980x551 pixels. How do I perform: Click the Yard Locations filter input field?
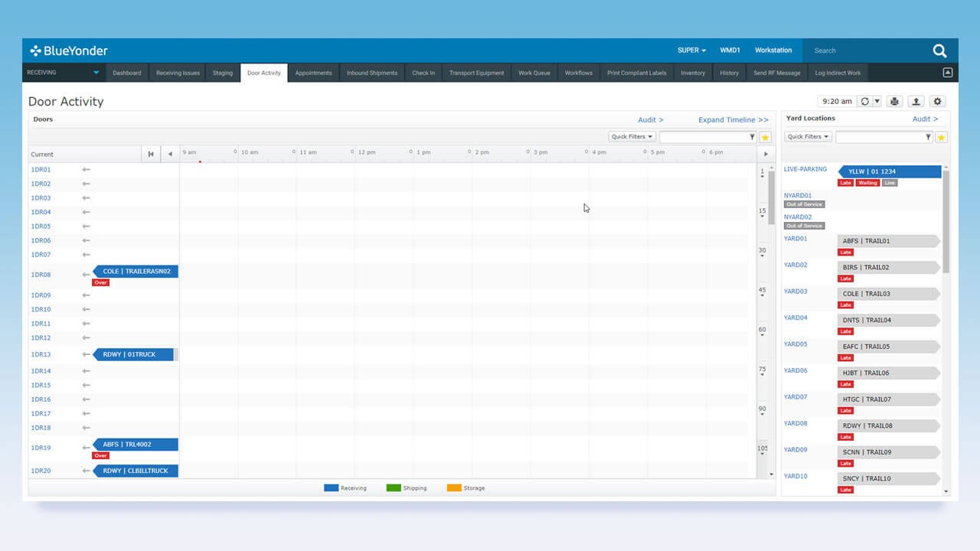(880, 137)
